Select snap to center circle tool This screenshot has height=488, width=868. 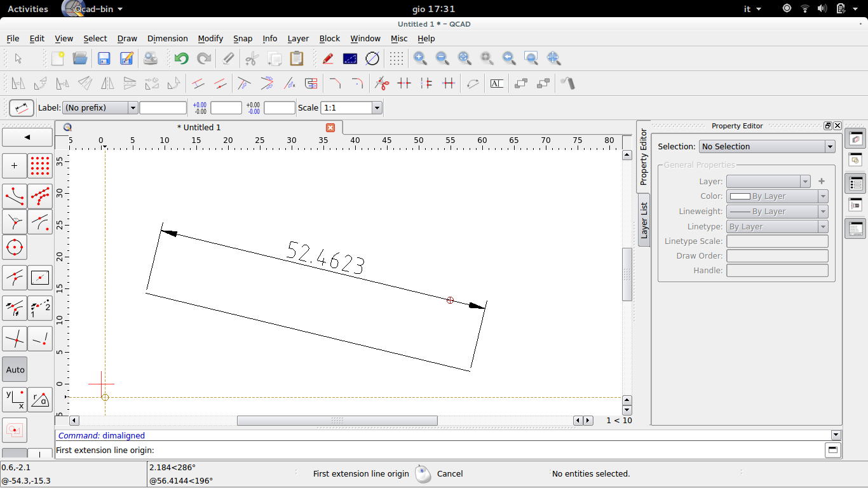coord(15,247)
